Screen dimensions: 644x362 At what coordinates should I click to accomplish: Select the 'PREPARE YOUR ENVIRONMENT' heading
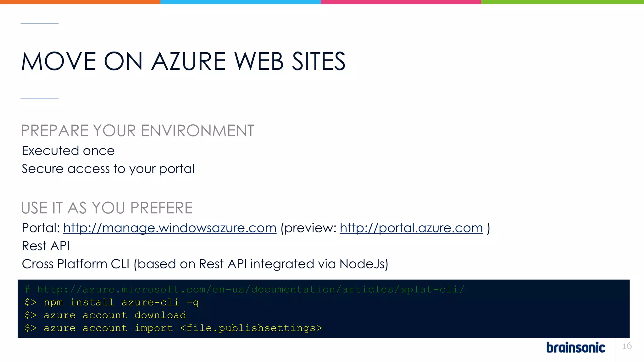[x=137, y=131]
